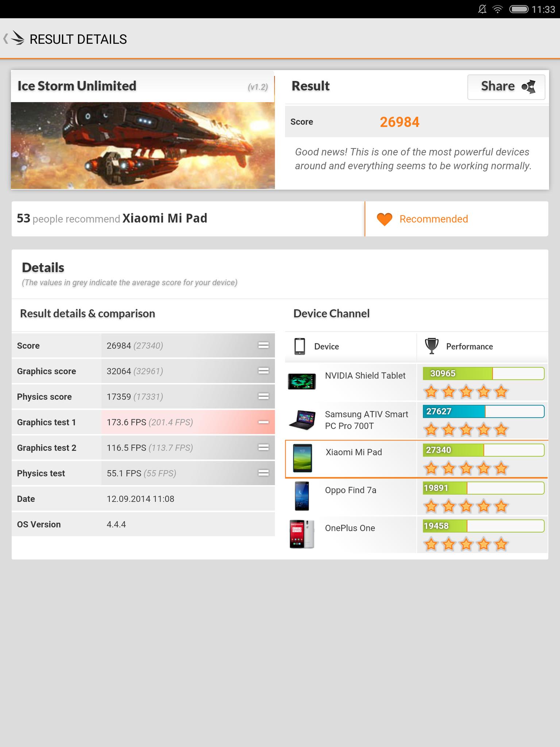This screenshot has width=560, height=747.
Task: Click the Ice Storm Unlimited spaceship image
Action: click(143, 145)
